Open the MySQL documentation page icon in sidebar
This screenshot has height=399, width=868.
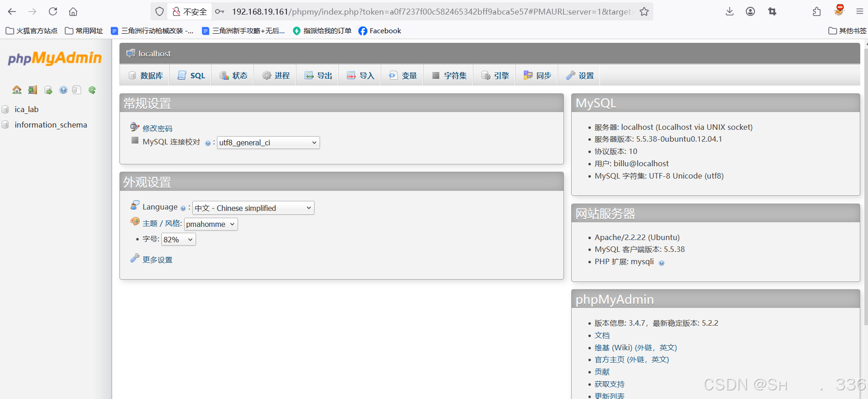77,90
